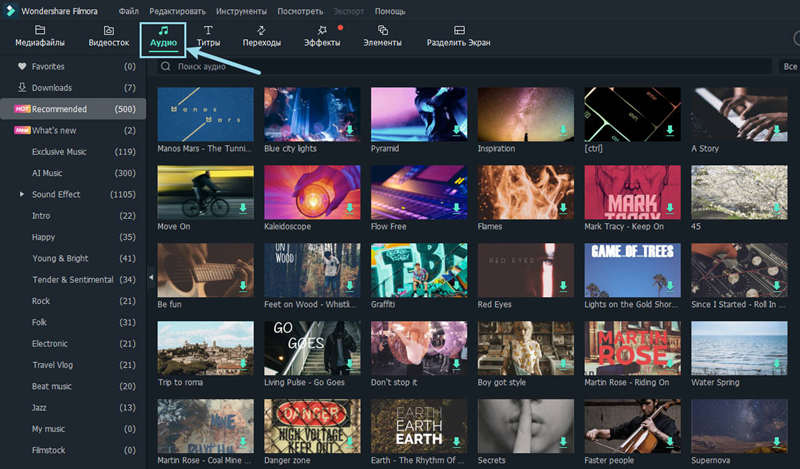
Task: Download the Blue city lights track
Action: point(349,130)
